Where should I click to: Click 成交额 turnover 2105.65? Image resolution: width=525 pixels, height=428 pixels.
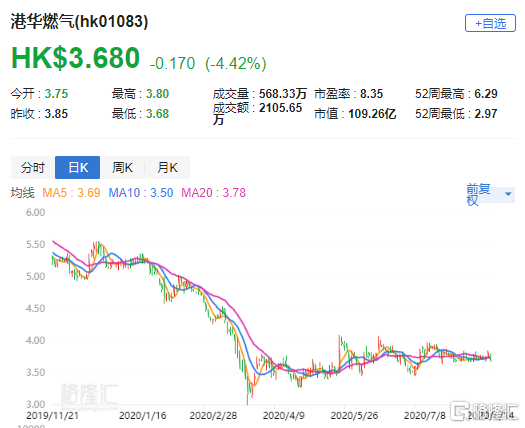pyautogui.click(x=257, y=113)
